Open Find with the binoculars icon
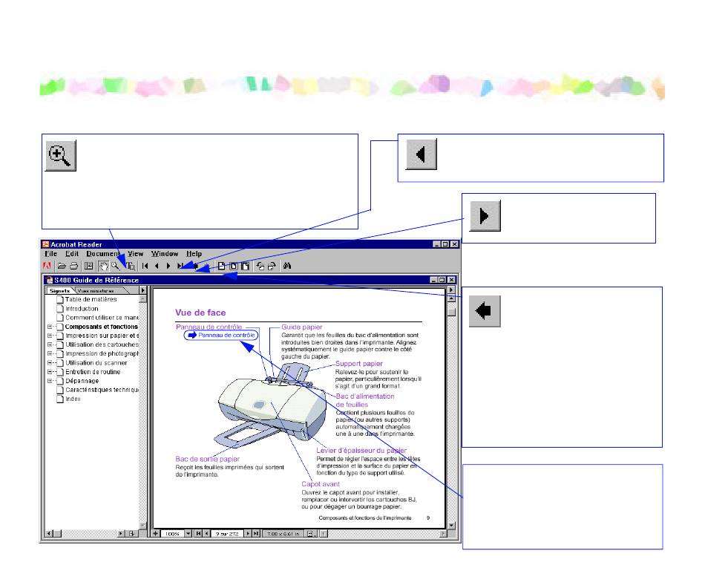 click(287, 266)
